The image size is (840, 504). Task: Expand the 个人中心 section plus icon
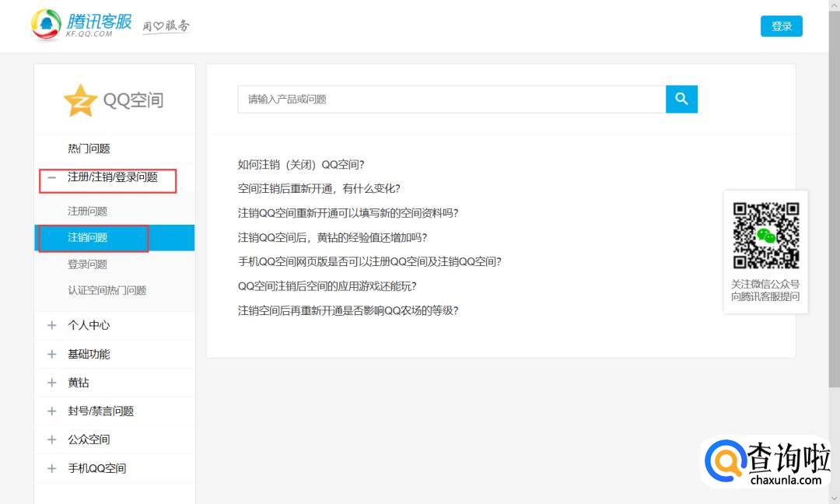click(x=52, y=325)
